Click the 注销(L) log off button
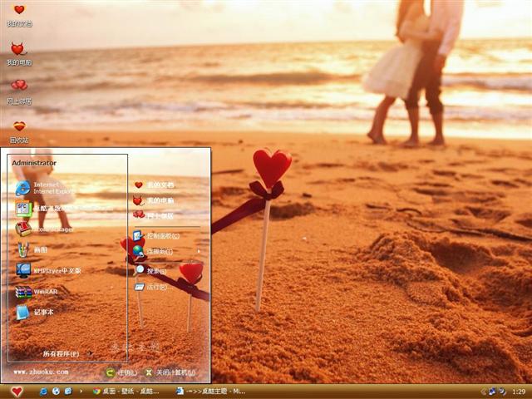The width and height of the screenshot is (532, 399). [121, 372]
